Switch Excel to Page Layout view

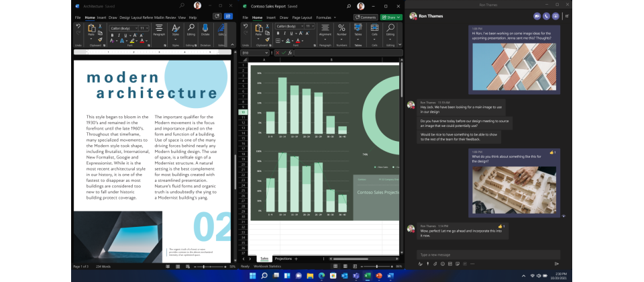point(345,267)
